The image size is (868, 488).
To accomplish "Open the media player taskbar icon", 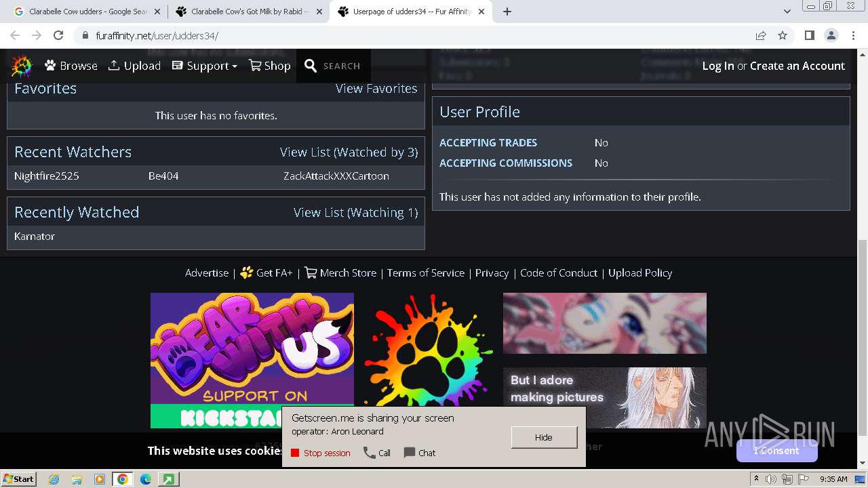I will [x=99, y=479].
